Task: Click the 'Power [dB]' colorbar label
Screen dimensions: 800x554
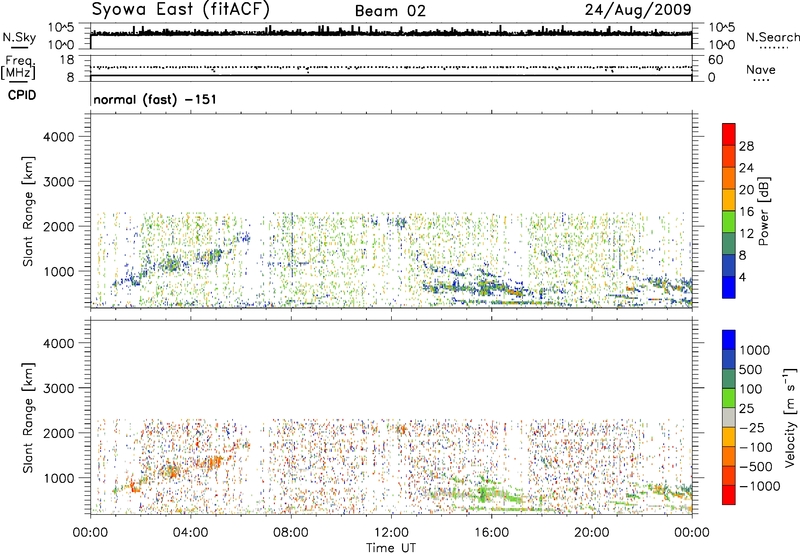Action: coord(763,211)
